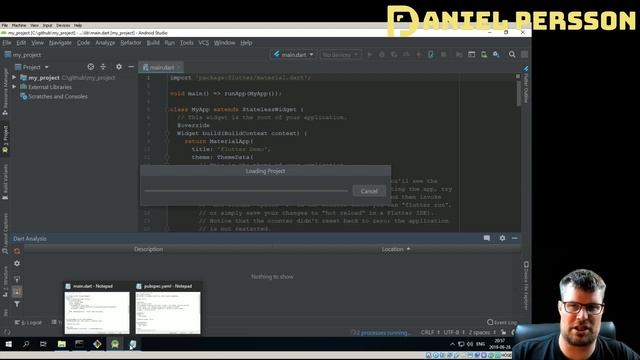Open the Windows Start menu
This screenshot has width=640, height=360.
pos(9,344)
